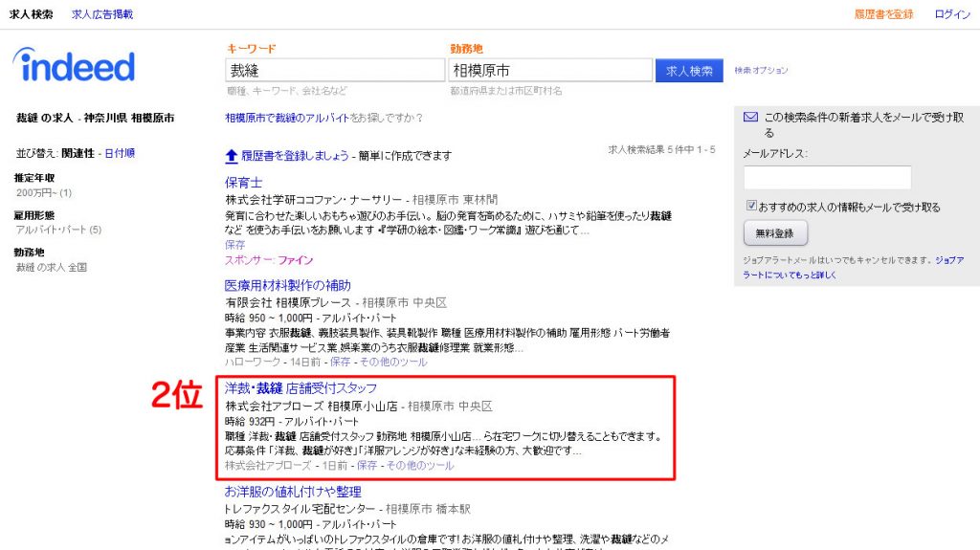The width and height of the screenshot is (980, 550).
Task: Click the Indeed logo
Action: [74, 65]
